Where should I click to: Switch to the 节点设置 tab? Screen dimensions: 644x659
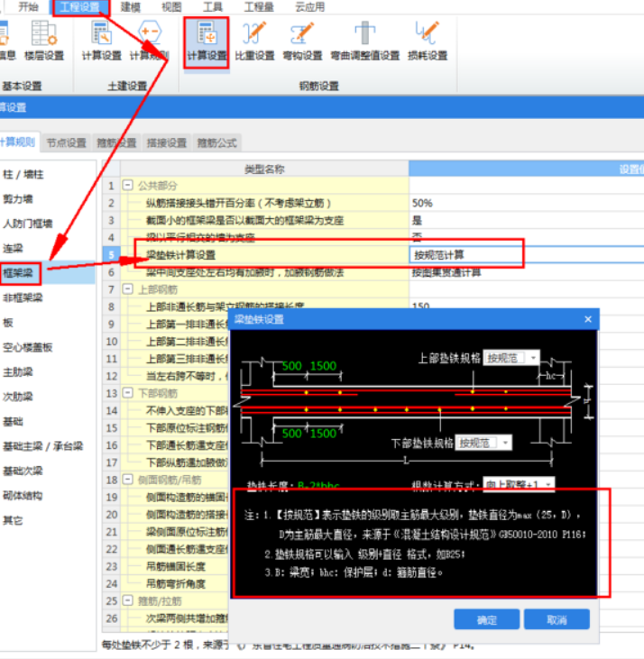pos(66,142)
